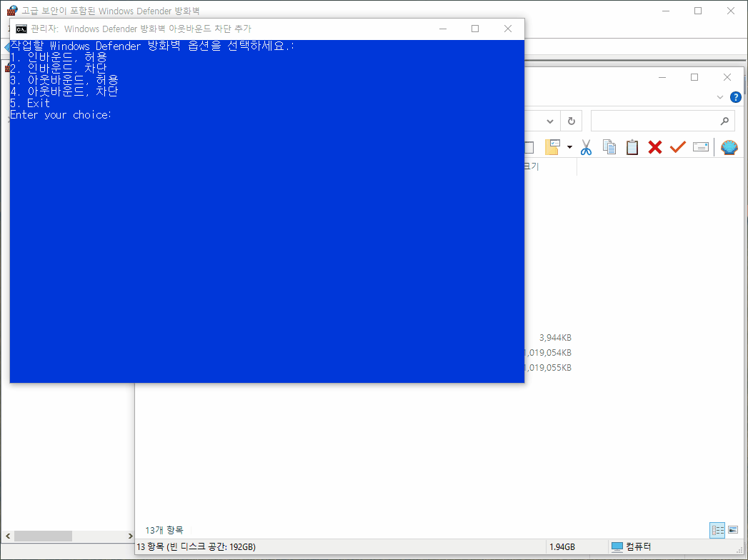Click the horizontal scrollbar left arrow

8,536
